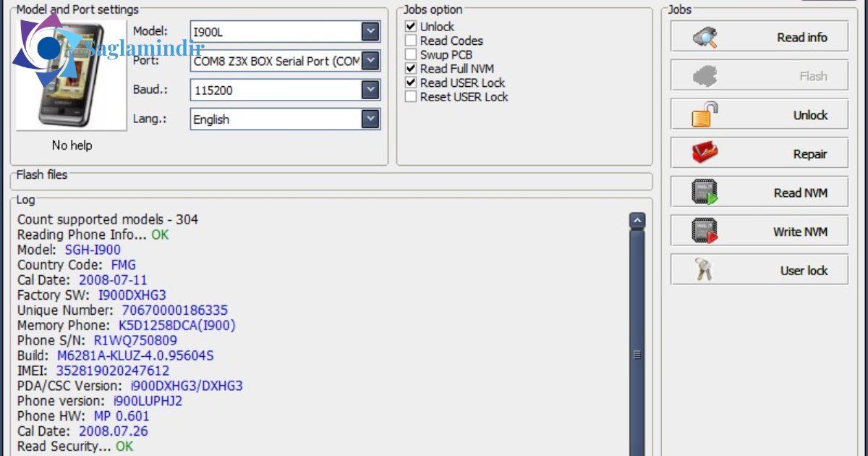Click Unique Number '70670000186335'

tap(174, 310)
